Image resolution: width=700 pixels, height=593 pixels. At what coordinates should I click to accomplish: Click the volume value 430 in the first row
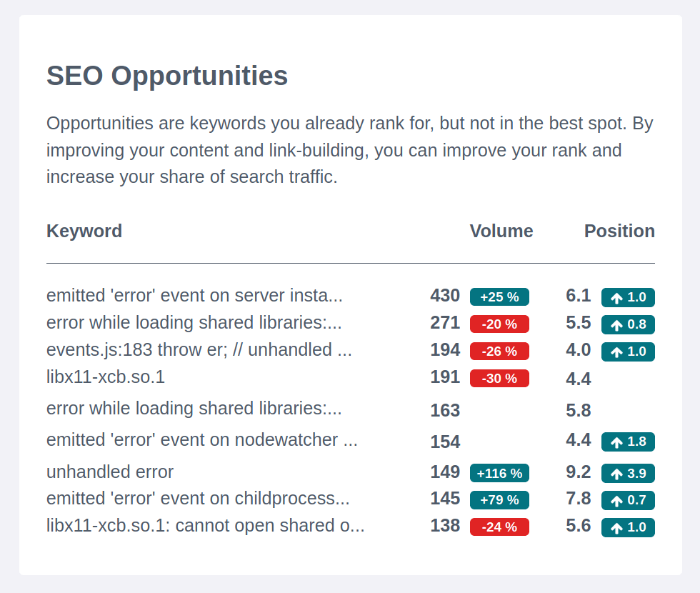click(x=445, y=295)
